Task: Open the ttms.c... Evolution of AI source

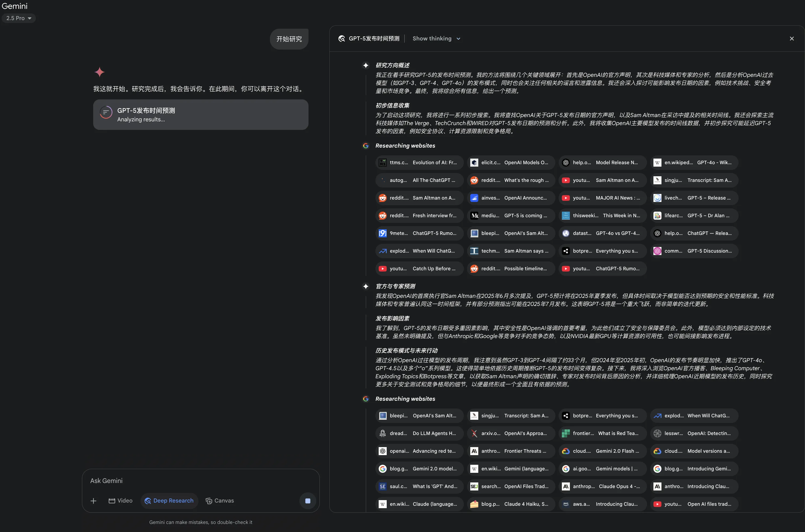Action: 419,163
